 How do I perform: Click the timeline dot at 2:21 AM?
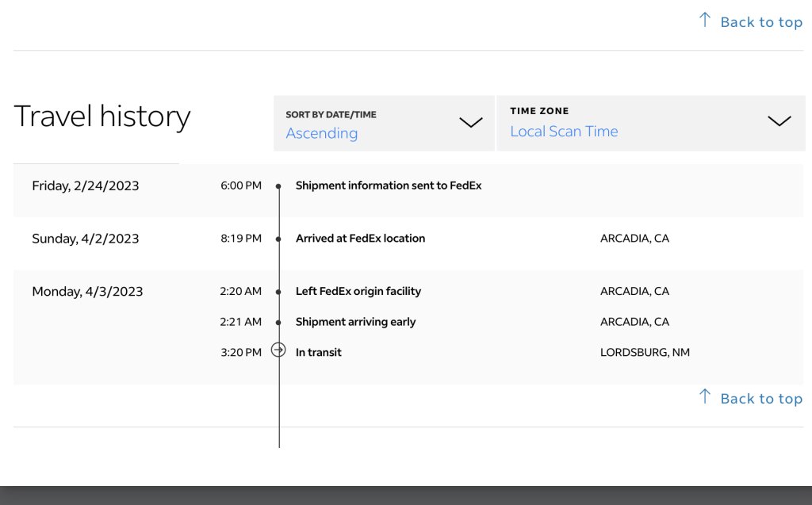[278, 322]
